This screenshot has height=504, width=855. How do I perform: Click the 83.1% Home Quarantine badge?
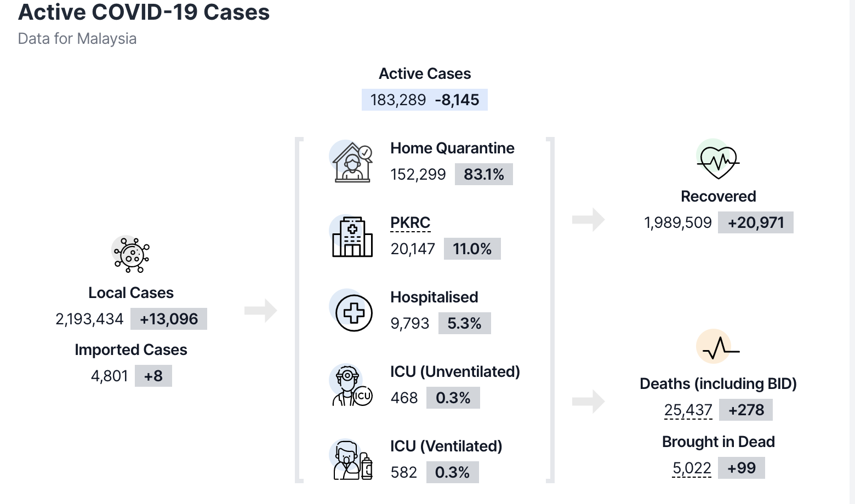click(x=483, y=174)
